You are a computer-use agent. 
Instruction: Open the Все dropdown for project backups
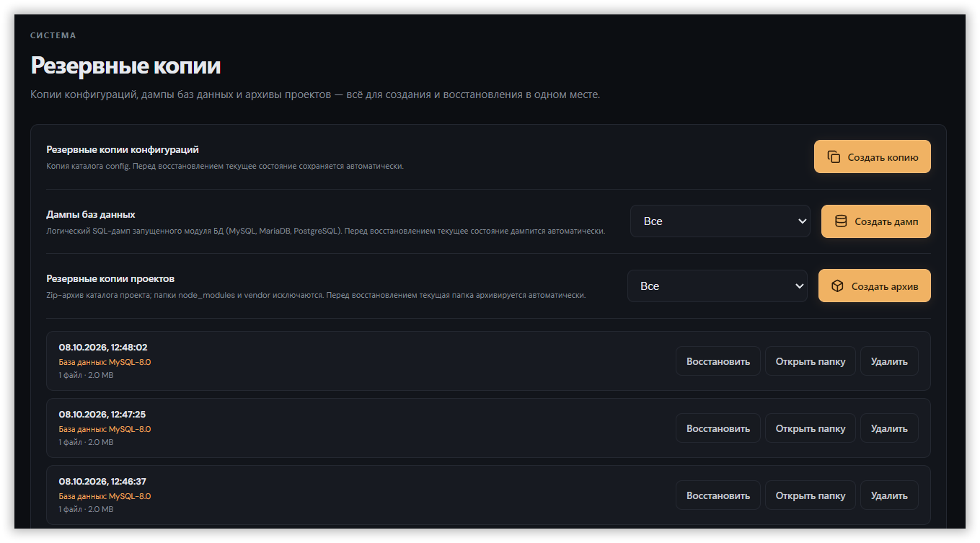click(718, 286)
